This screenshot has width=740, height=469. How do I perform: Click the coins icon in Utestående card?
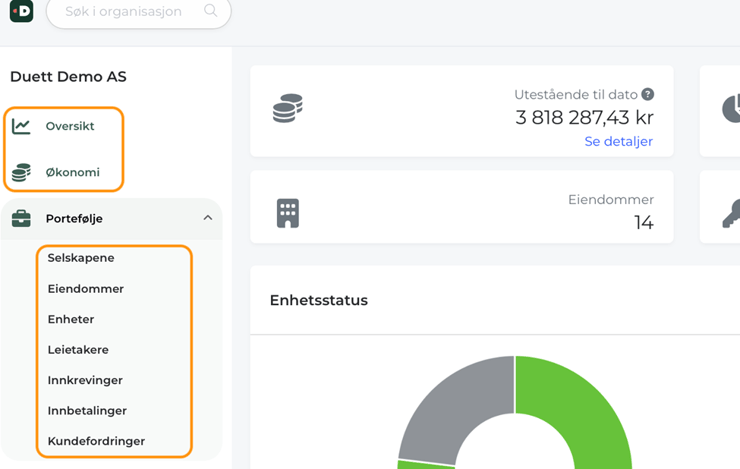coord(288,109)
